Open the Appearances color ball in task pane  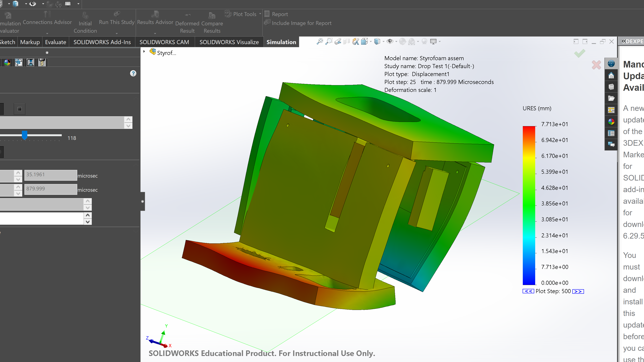pos(611,122)
